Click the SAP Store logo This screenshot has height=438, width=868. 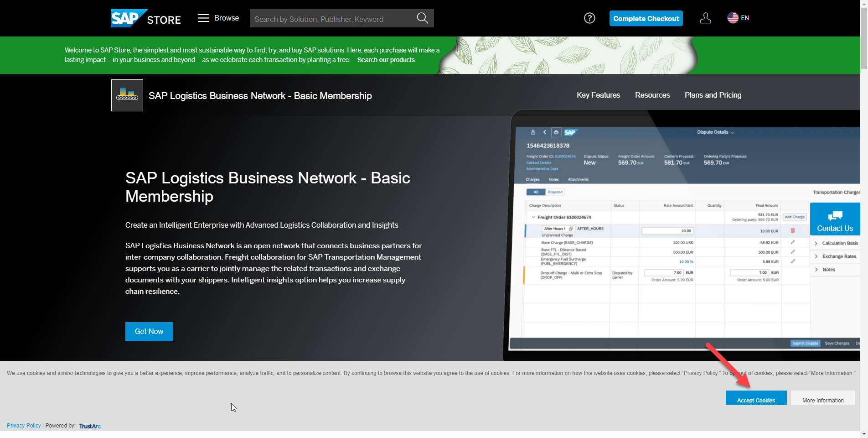click(x=146, y=18)
